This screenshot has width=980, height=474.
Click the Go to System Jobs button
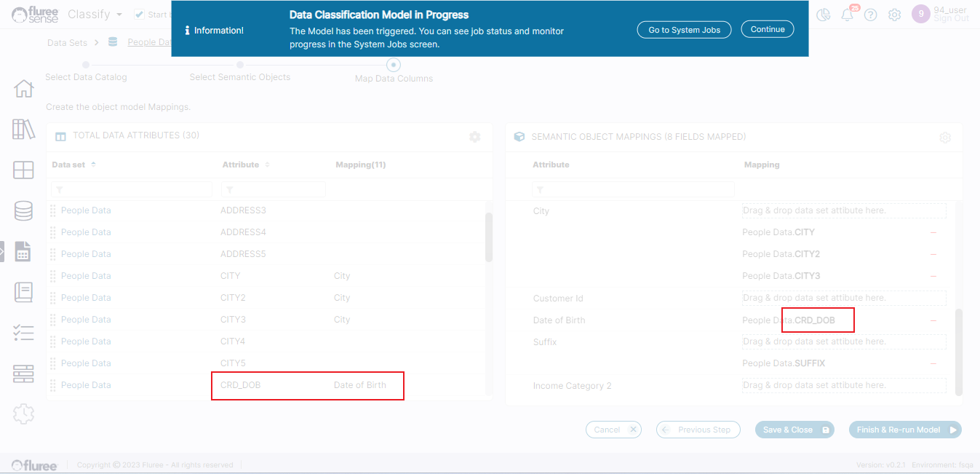point(684,30)
